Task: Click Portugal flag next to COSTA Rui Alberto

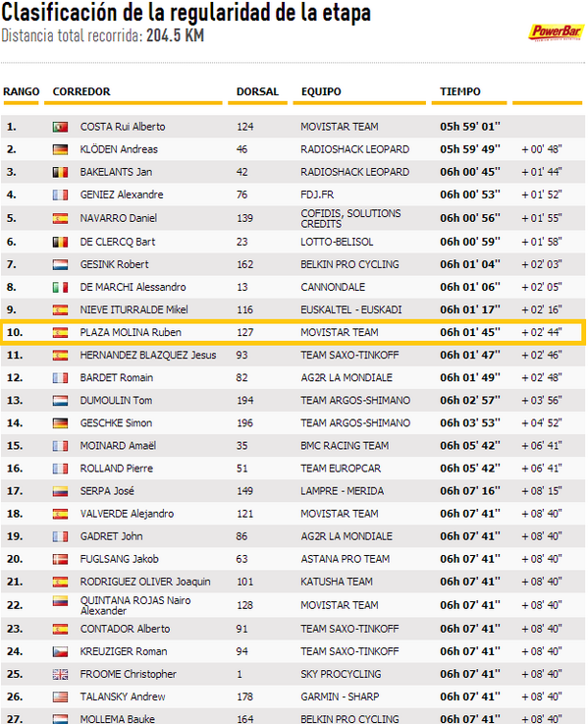Action: click(60, 127)
